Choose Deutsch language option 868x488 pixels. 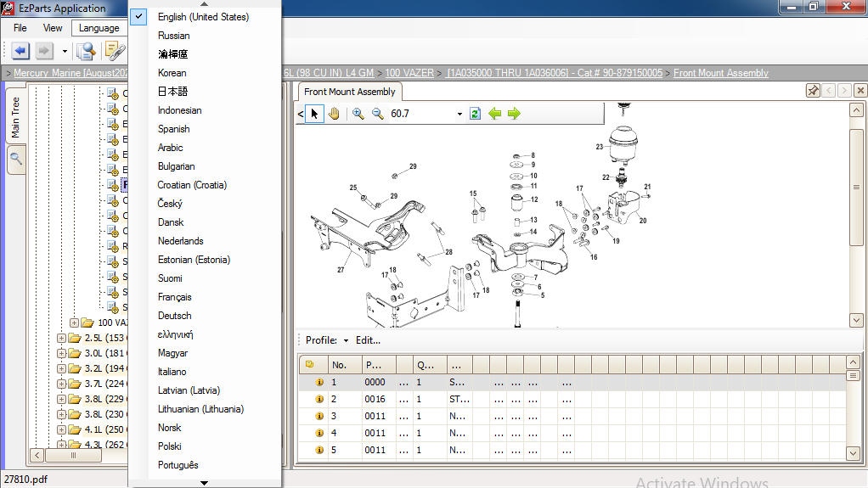[175, 316]
